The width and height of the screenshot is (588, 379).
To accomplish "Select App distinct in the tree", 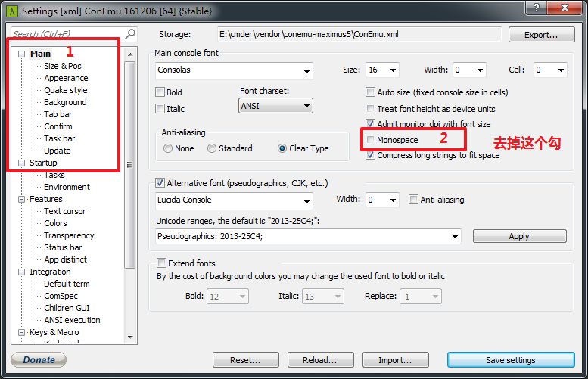I will coord(65,259).
